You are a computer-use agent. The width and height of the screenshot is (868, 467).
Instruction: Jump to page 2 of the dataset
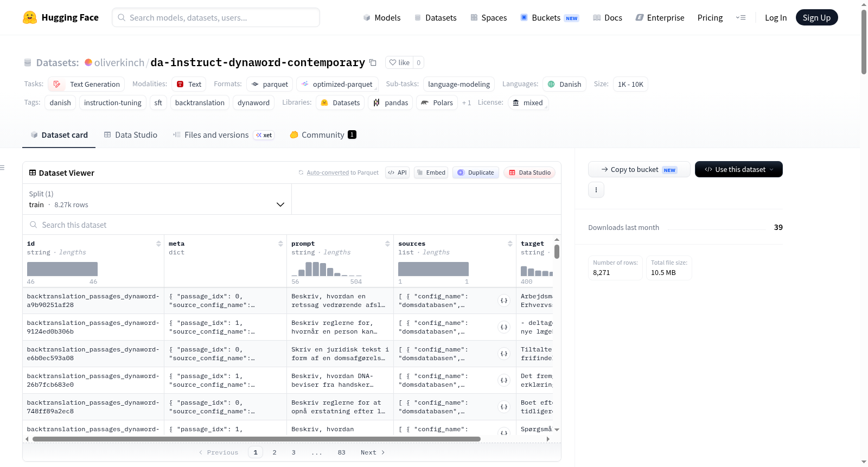point(275,452)
